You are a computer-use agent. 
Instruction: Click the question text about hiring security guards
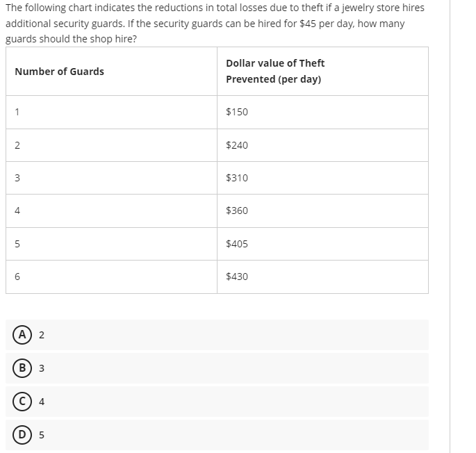[215, 23]
